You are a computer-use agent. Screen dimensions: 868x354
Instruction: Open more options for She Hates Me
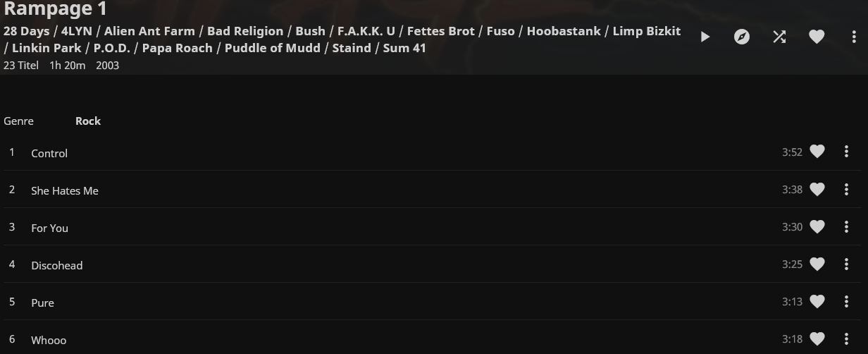tap(846, 189)
